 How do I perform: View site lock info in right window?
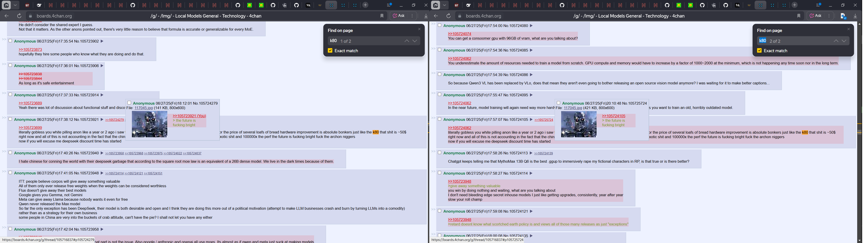(460, 16)
